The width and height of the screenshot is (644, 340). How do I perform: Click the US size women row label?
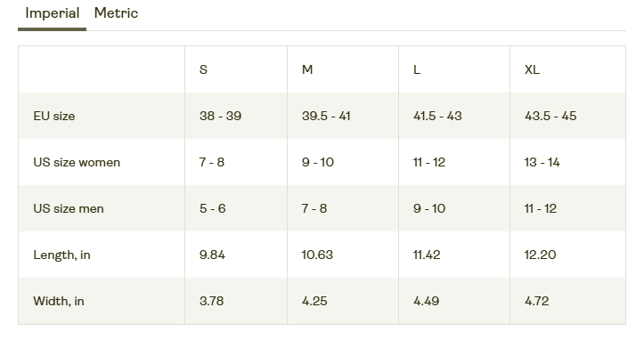tap(77, 162)
